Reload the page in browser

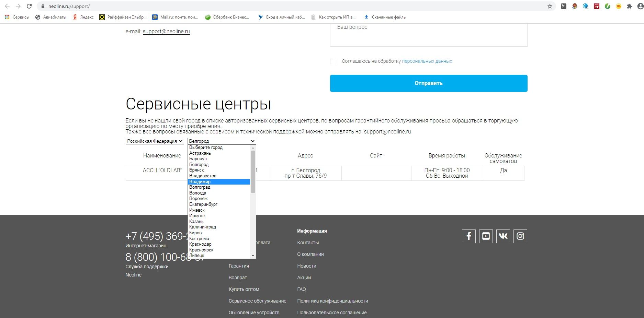point(29,6)
